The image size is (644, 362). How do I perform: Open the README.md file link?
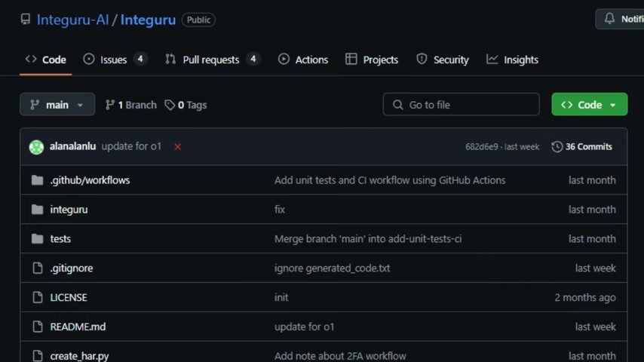click(78, 327)
